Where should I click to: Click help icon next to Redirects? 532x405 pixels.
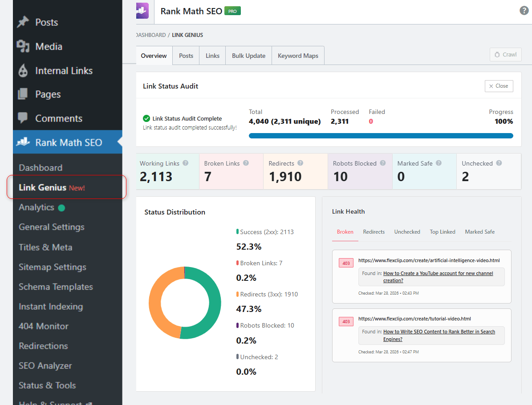pos(300,163)
